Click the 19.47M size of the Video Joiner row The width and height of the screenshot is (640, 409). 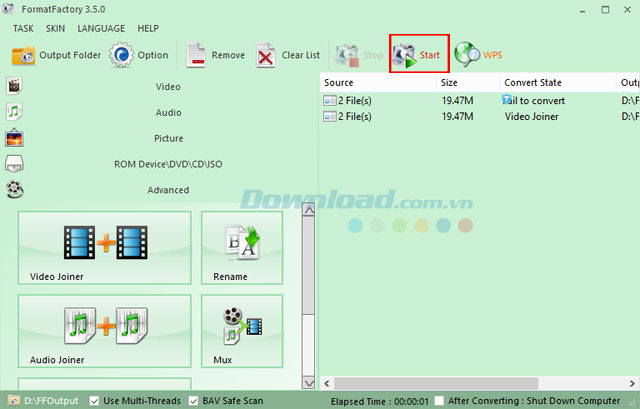pos(458,117)
